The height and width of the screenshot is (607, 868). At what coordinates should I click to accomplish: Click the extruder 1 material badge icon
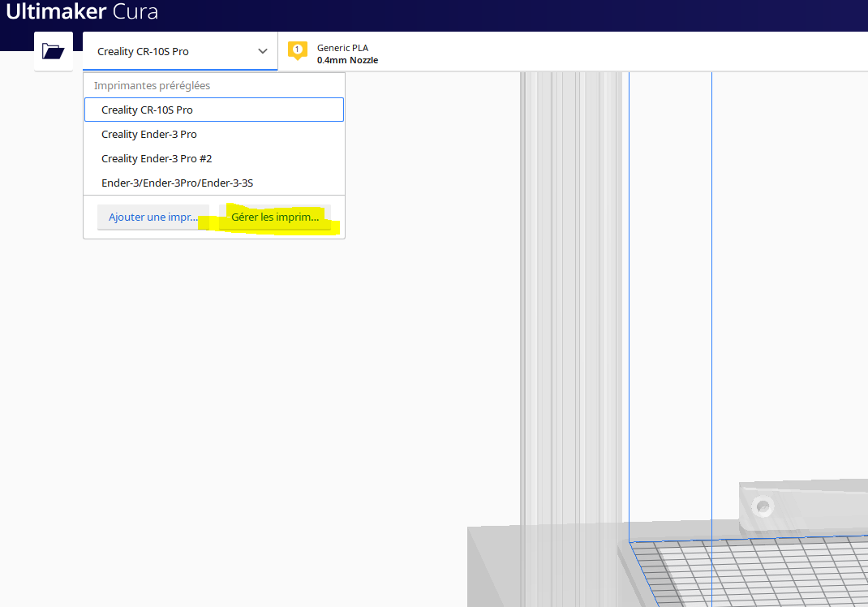tap(297, 51)
